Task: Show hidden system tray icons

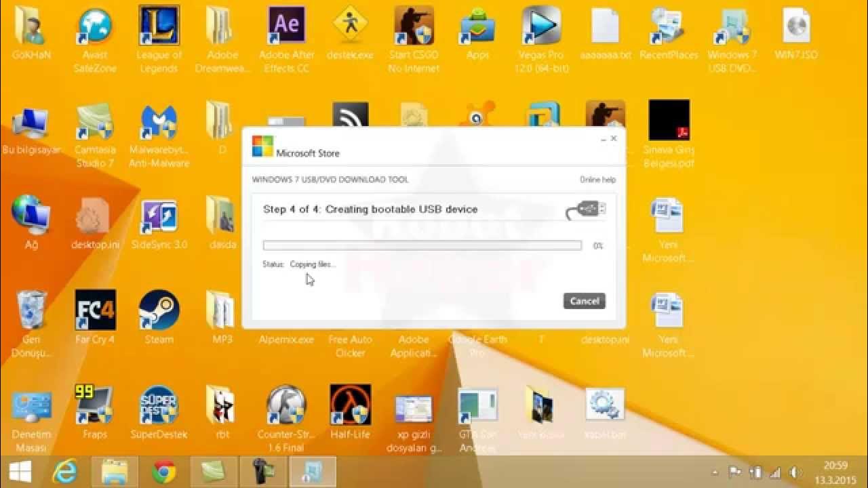Action: click(715, 472)
